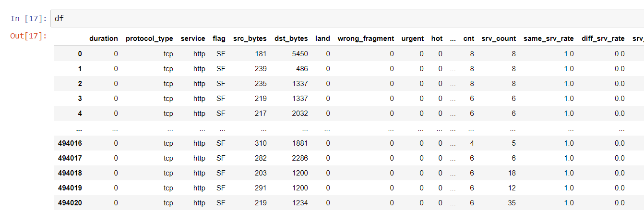The width and height of the screenshot is (644, 213).
Task: Select the src_bytes column header
Action: pos(250,38)
